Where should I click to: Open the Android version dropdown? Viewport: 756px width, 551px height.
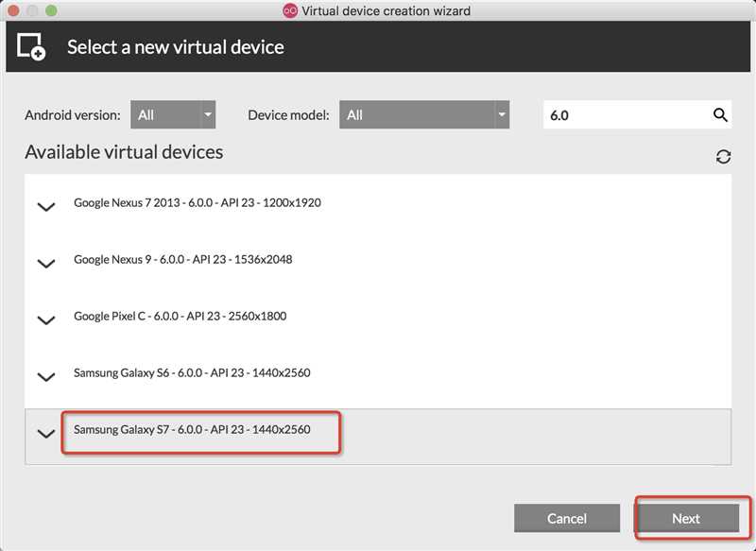173,114
